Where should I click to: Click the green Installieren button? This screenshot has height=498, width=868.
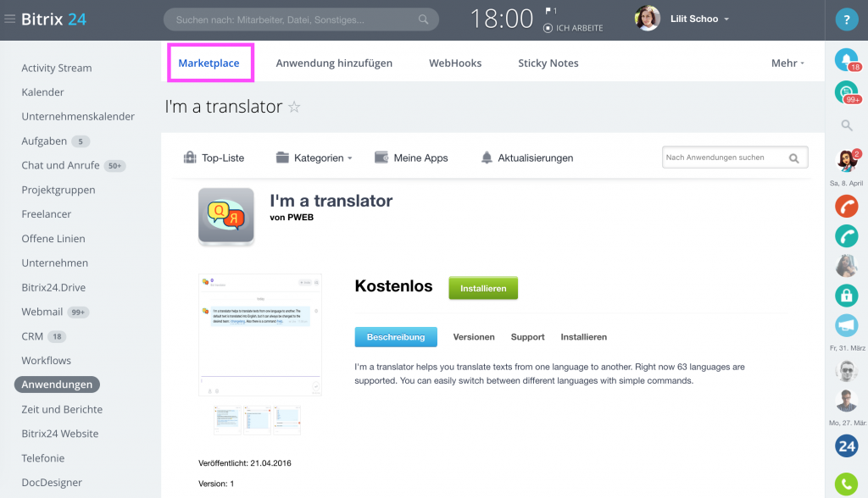[x=483, y=288]
